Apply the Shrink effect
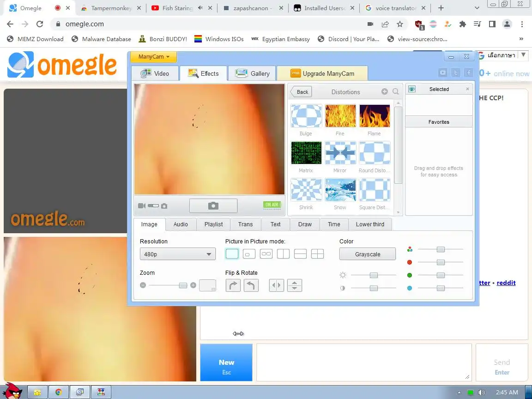 [x=306, y=190]
